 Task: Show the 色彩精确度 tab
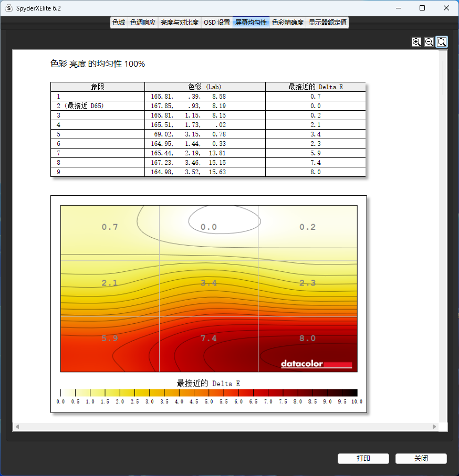(288, 23)
